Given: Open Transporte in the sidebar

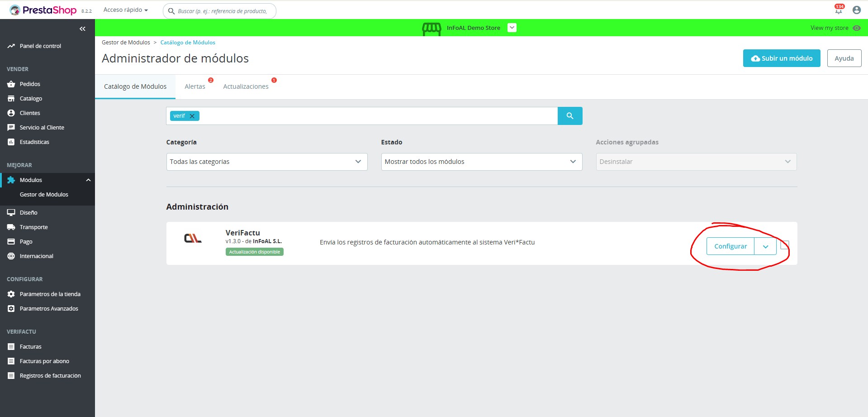Looking at the screenshot, I should 33,227.
